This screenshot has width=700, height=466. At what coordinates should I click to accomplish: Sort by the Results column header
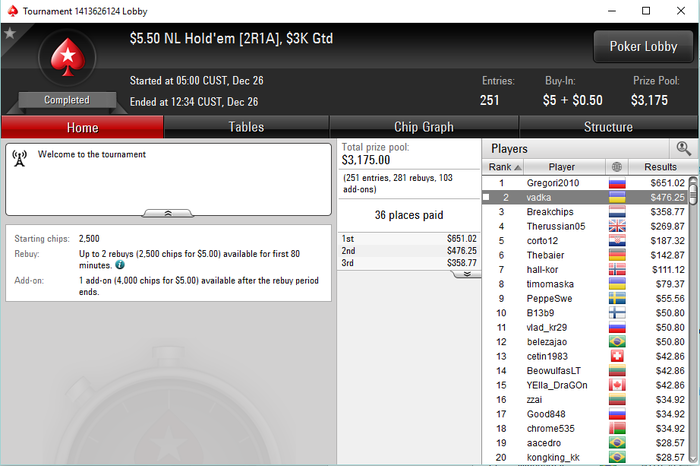pyautogui.click(x=662, y=167)
